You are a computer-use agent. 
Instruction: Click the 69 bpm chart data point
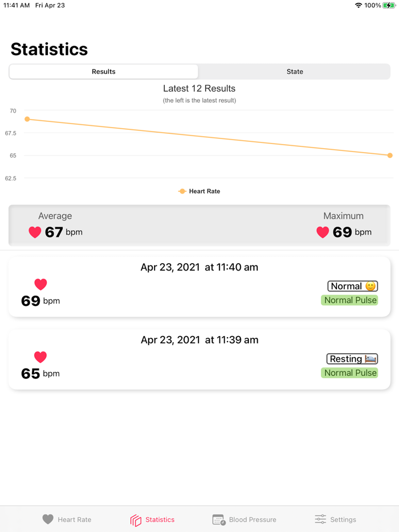click(27, 119)
